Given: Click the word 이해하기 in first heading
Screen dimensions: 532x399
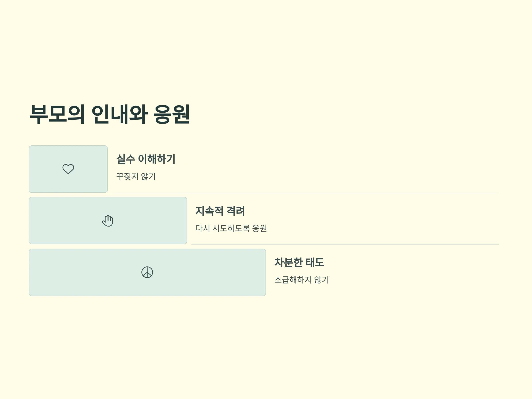Looking at the screenshot, I should pos(157,159).
